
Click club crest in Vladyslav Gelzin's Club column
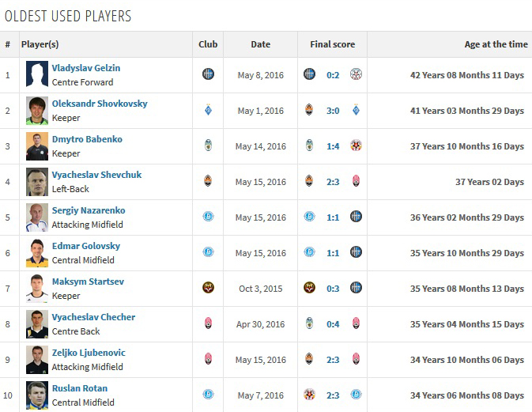point(208,74)
